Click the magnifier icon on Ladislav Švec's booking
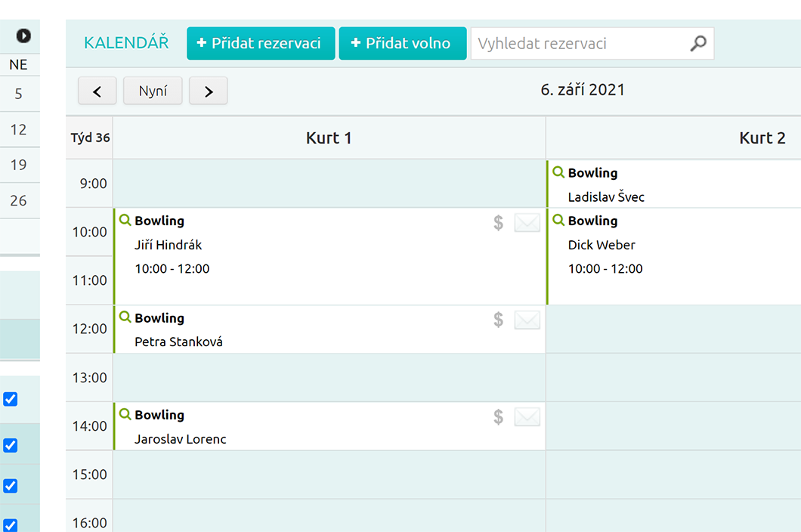 pos(559,172)
